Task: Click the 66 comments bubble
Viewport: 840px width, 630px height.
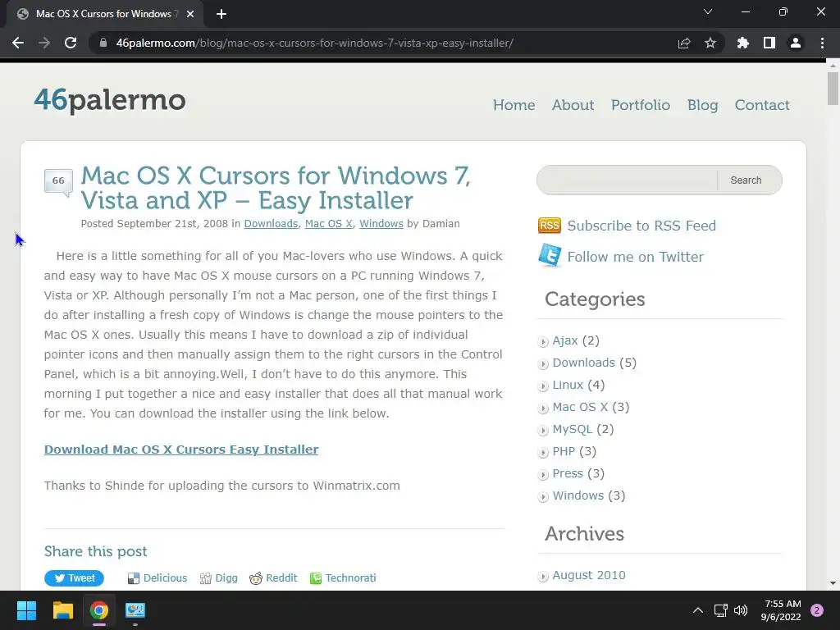Action: 58,182
